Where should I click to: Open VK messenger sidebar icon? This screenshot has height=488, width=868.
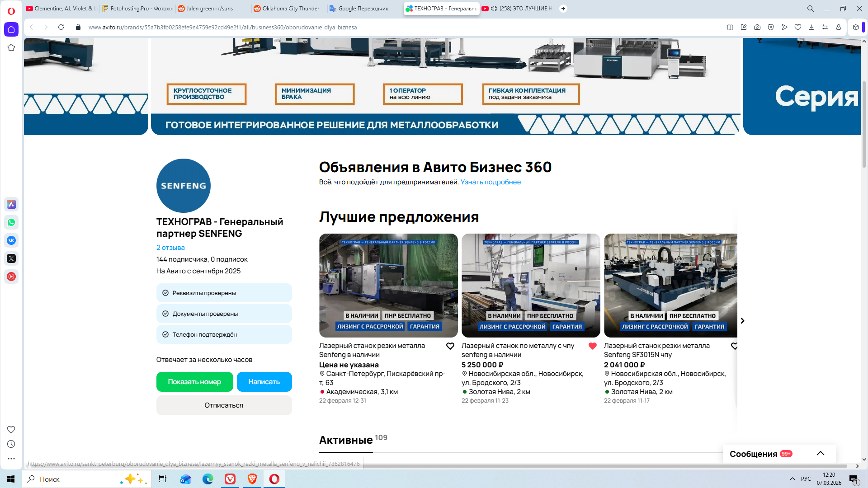click(x=11, y=240)
